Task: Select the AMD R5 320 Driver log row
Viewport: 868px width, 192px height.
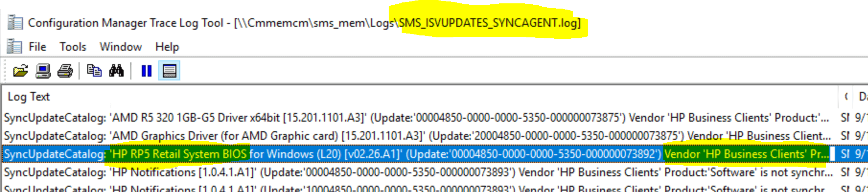Action: coord(420,118)
